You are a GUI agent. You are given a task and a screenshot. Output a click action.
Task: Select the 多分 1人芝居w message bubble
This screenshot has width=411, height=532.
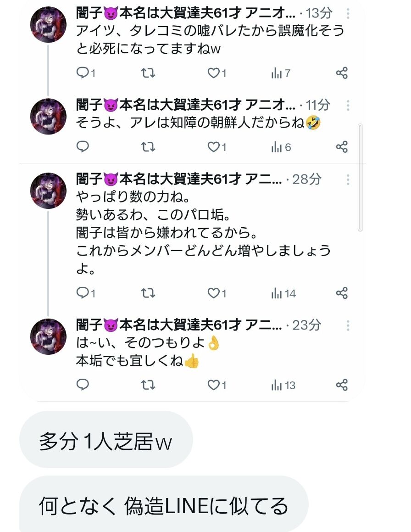[106, 440]
